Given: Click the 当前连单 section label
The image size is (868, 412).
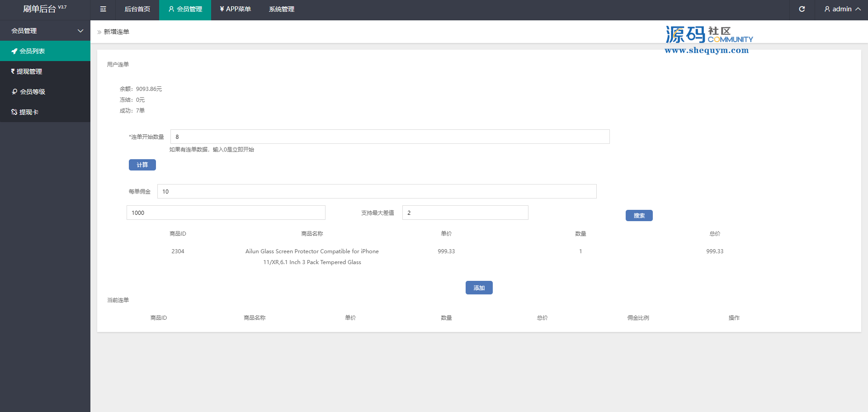Looking at the screenshot, I should (x=118, y=300).
